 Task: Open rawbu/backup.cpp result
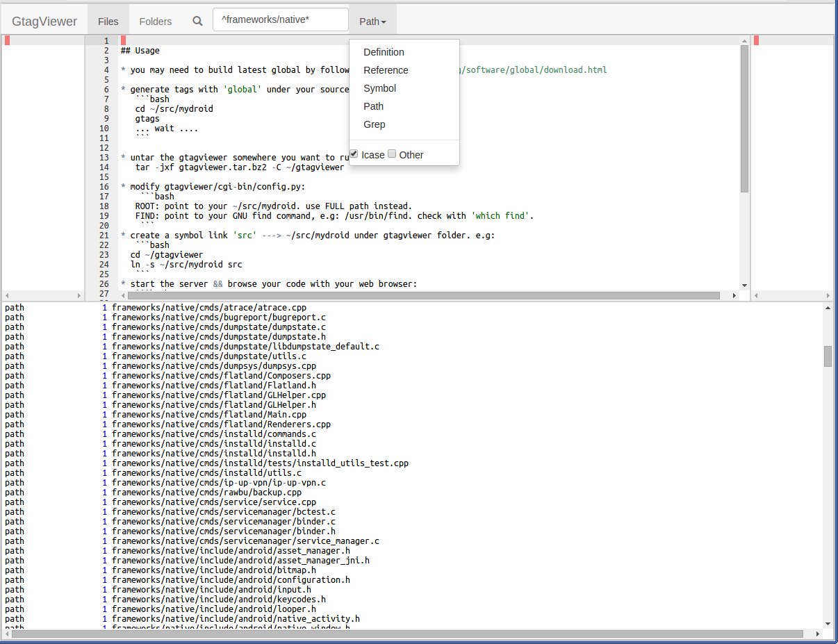pos(206,492)
